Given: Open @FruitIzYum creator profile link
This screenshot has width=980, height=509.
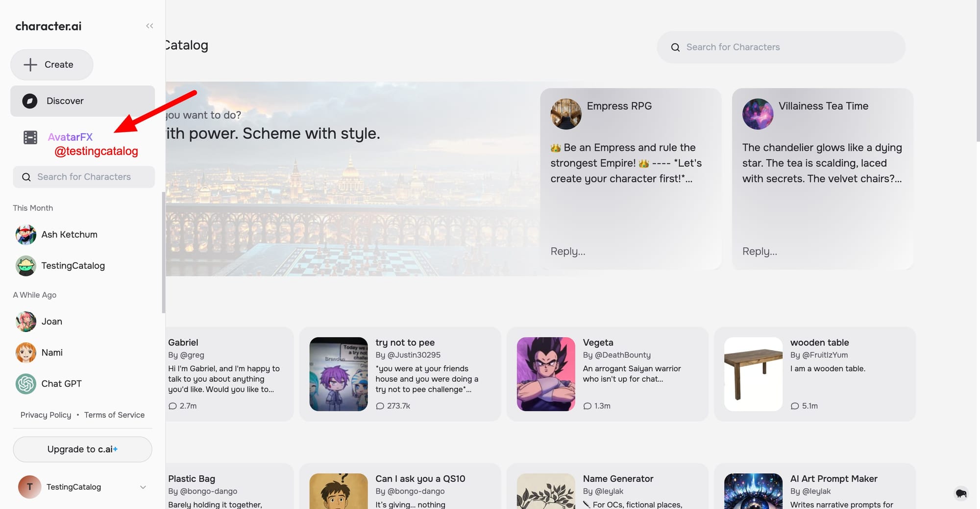Looking at the screenshot, I should [x=825, y=355].
